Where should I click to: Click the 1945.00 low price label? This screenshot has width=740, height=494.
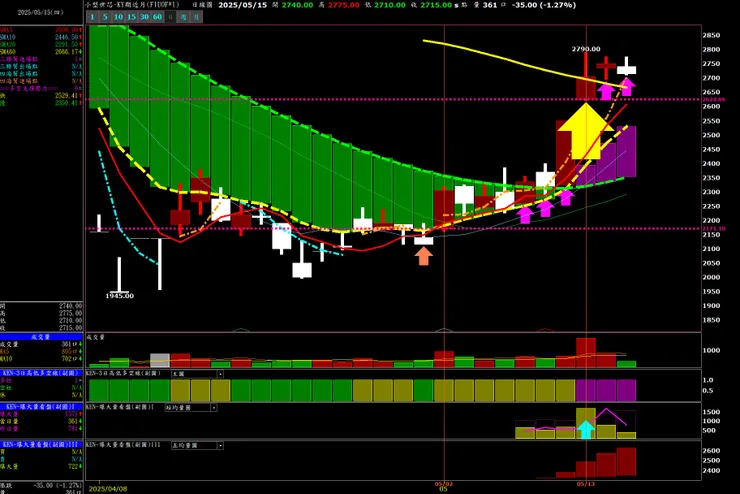(119, 296)
